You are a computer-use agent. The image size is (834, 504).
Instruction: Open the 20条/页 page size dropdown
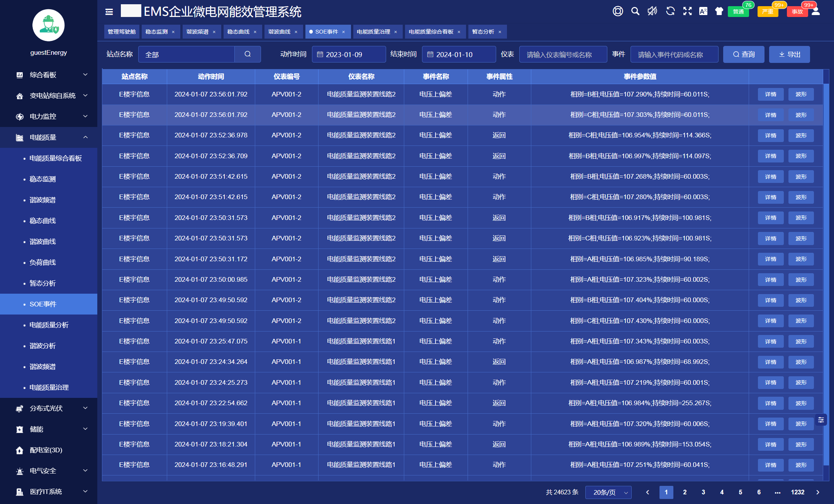pos(608,492)
